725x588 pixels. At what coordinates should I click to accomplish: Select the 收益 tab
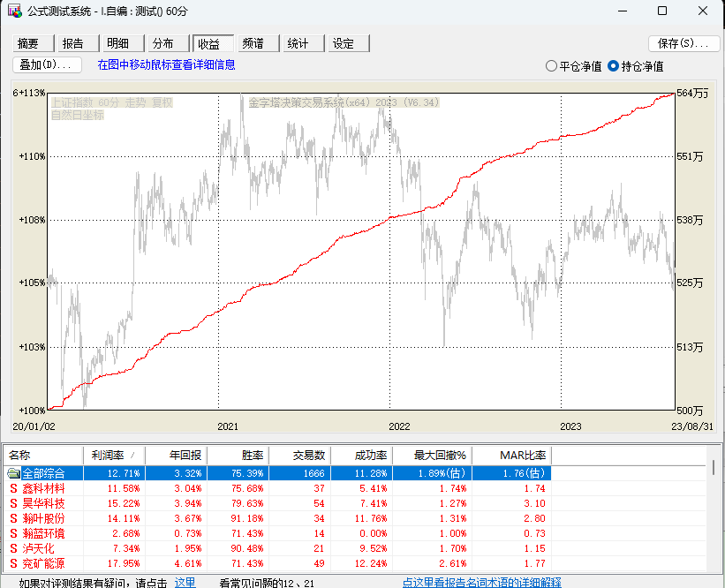tap(213, 43)
